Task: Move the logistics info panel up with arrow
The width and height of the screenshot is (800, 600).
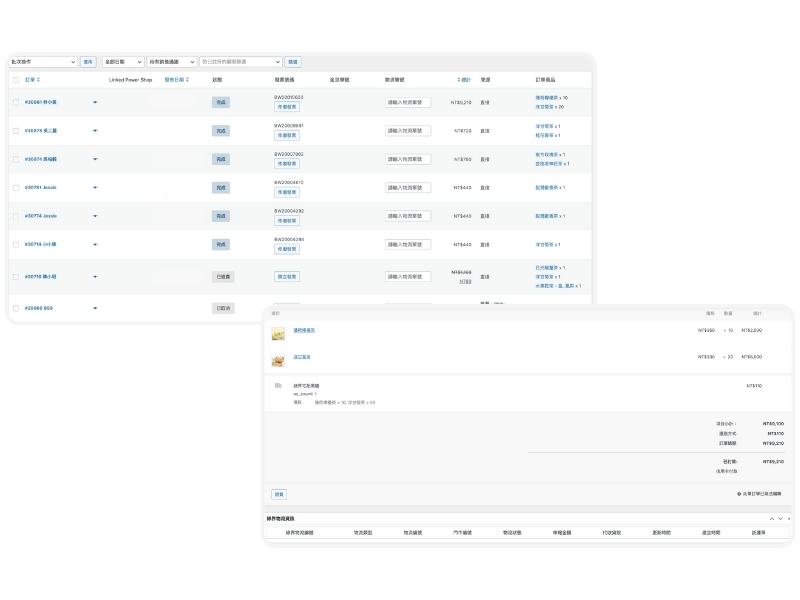Action: [x=772, y=518]
